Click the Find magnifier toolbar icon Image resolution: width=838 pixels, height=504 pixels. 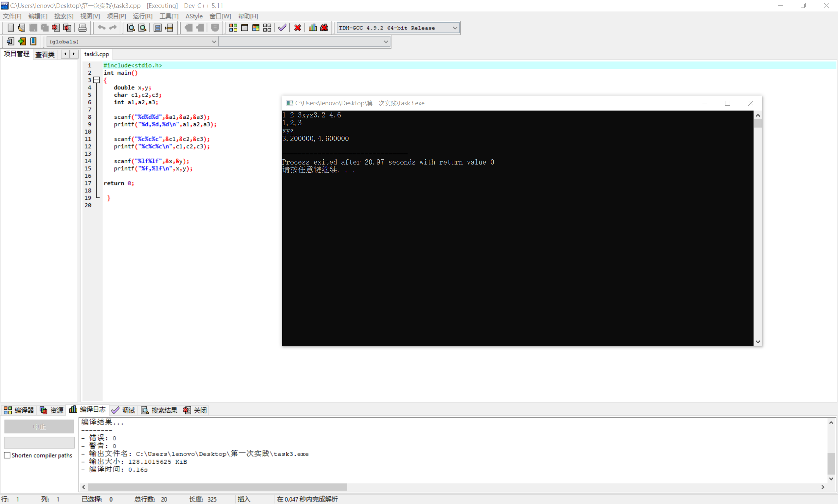[x=131, y=28]
